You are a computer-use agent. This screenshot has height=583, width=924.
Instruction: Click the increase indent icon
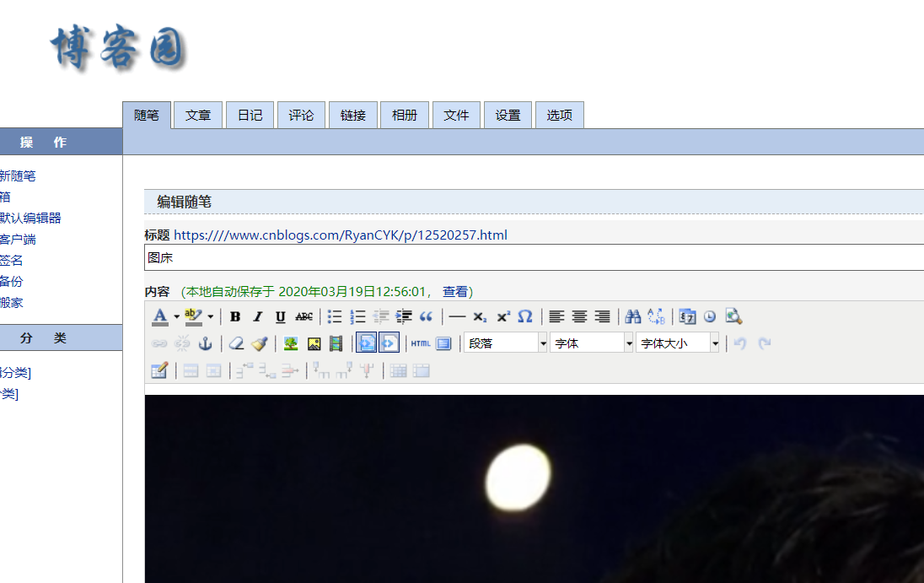point(404,316)
